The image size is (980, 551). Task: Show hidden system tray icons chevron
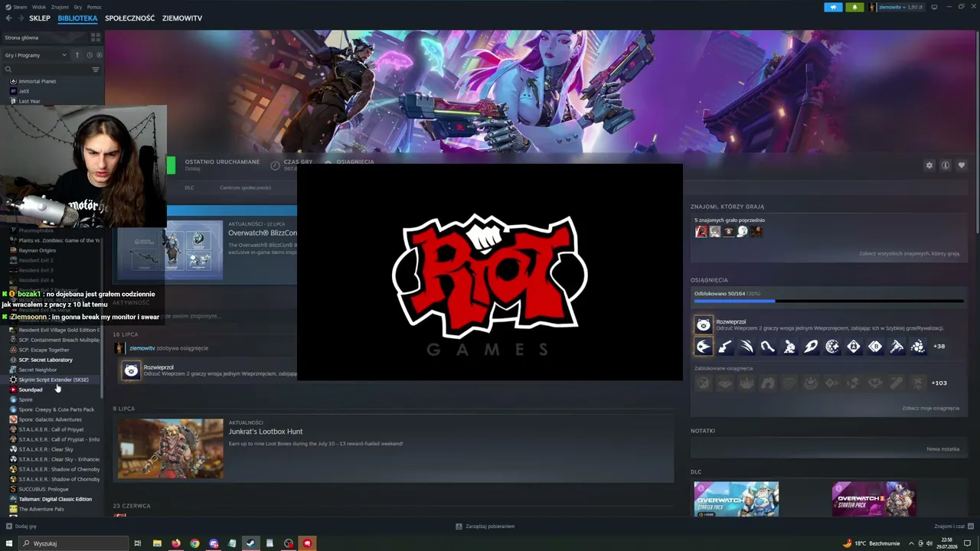tap(911, 543)
